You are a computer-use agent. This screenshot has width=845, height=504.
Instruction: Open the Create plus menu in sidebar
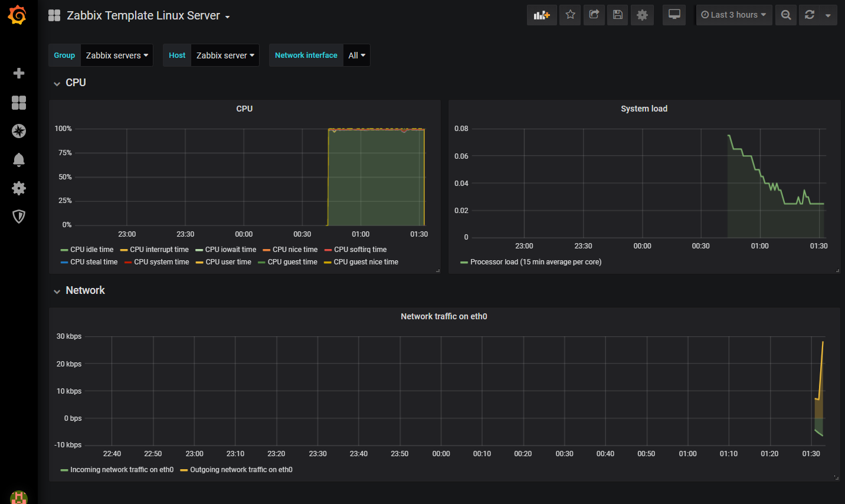pyautogui.click(x=19, y=73)
